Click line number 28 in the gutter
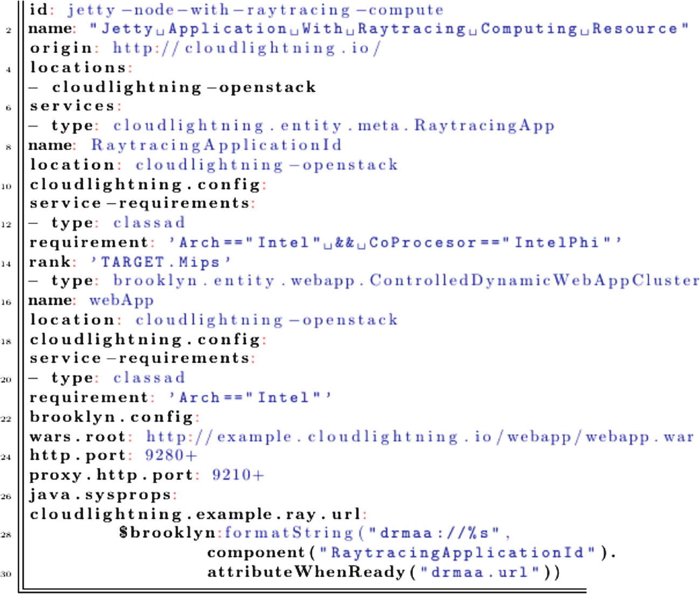This screenshot has height=594, width=700. 6,535
